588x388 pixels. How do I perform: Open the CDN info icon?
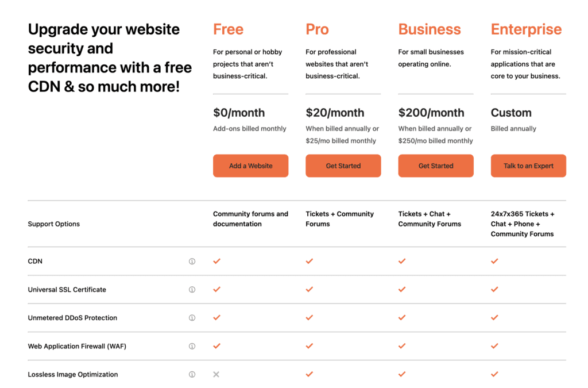tap(192, 261)
